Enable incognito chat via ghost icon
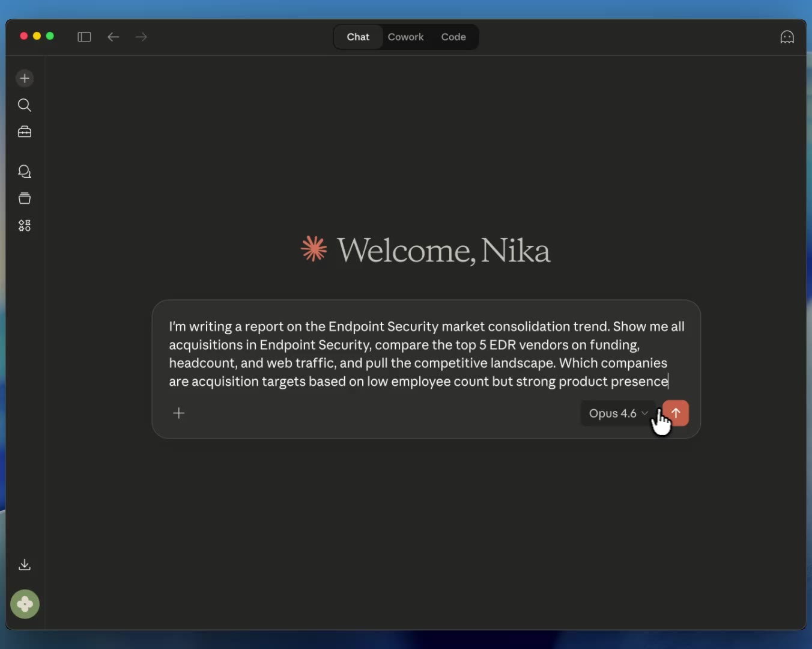The height and width of the screenshot is (649, 812). point(787,37)
